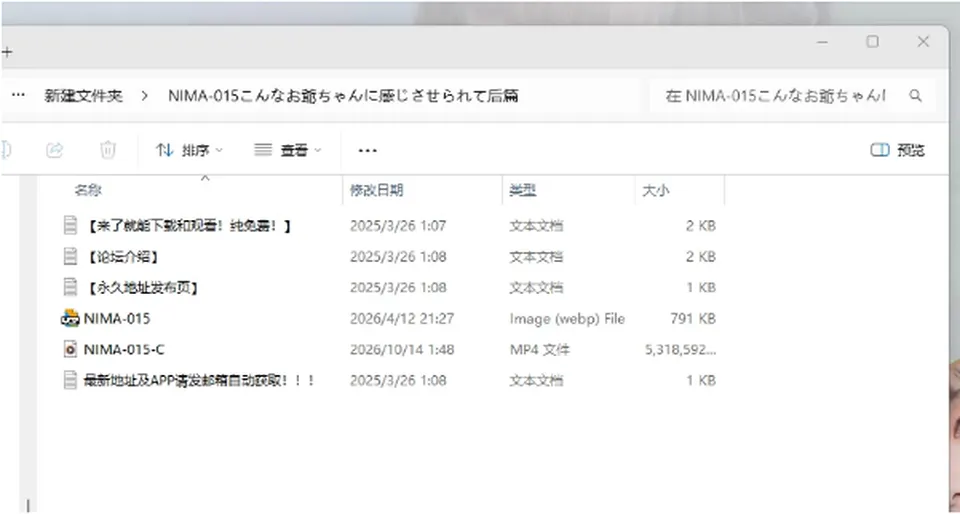The width and height of the screenshot is (960, 514).
Task: Close the File Explorer window
Action: tap(923, 42)
